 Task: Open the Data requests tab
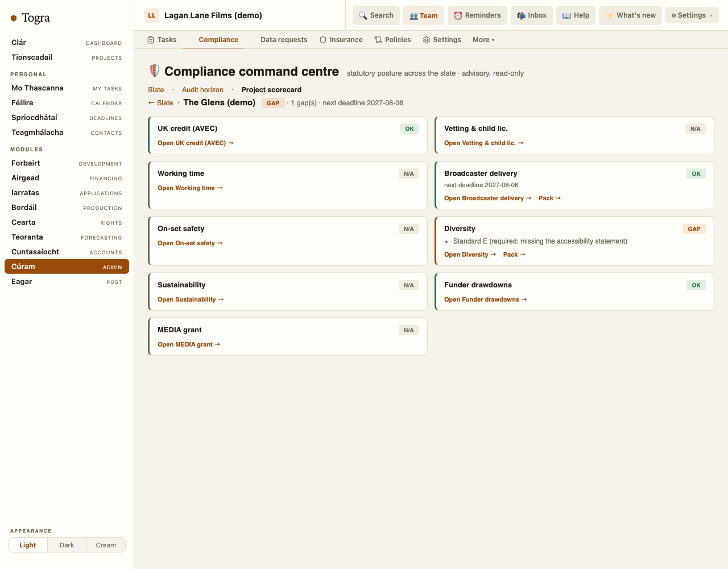tap(284, 40)
